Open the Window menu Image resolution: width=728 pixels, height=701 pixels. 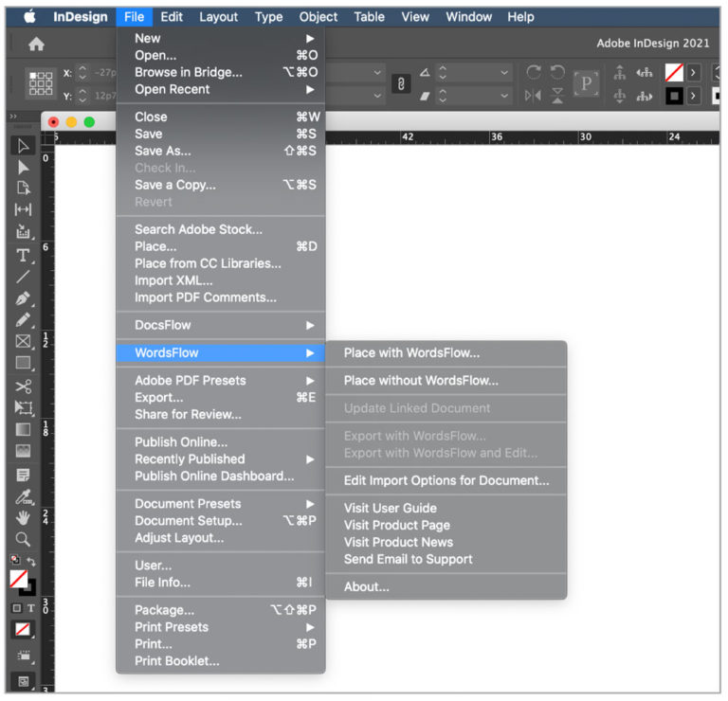coord(468,17)
